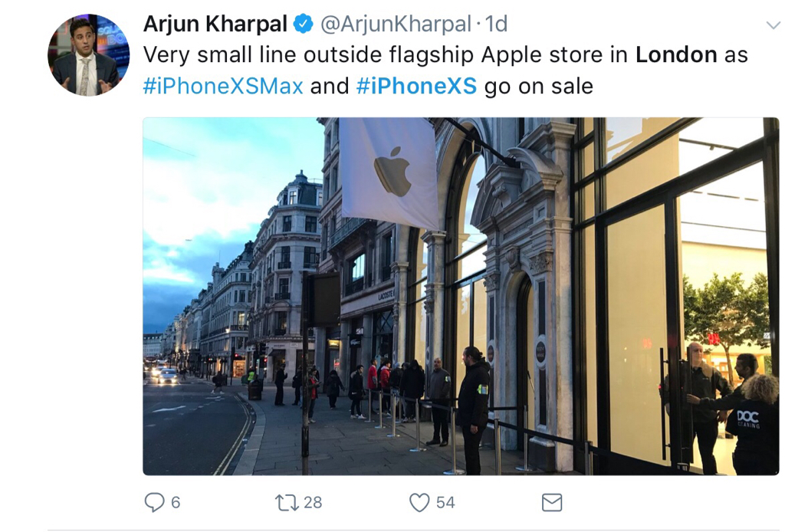The height and width of the screenshot is (532, 785).
Task: Open the #iPhoneXSMax hashtag
Action: click(x=223, y=86)
